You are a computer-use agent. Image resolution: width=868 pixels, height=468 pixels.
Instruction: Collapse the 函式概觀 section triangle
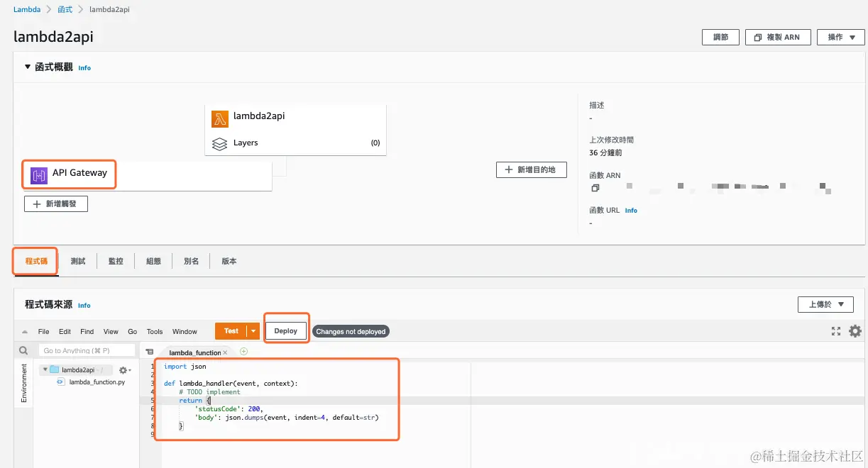pyautogui.click(x=28, y=67)
